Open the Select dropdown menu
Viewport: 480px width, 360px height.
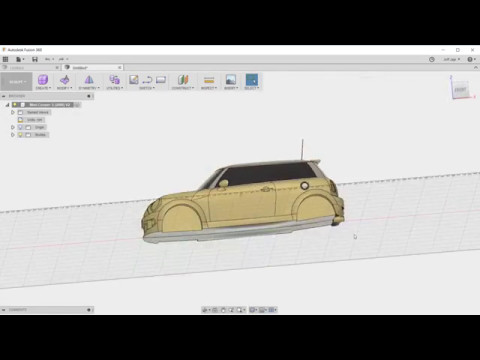click(x=252, y=88)
